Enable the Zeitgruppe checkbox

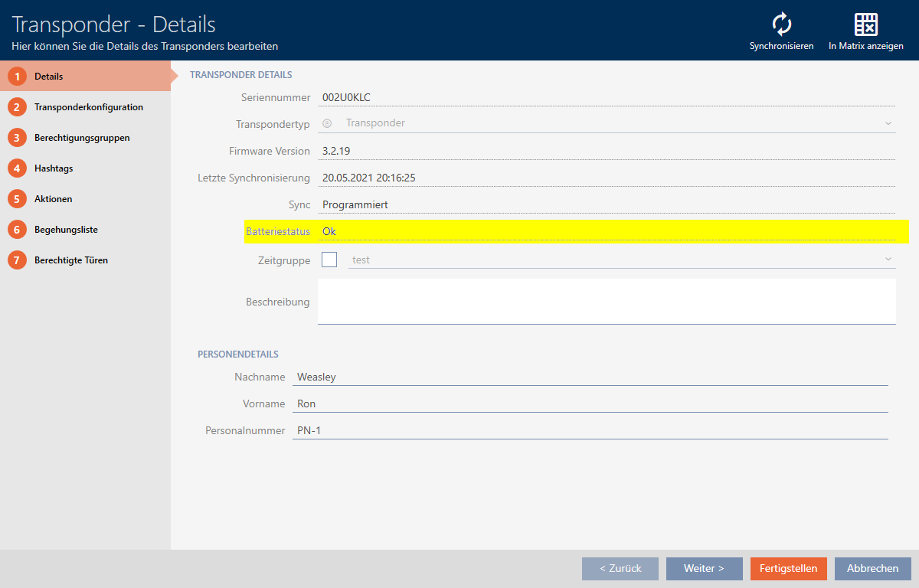(x=329, y=260)
